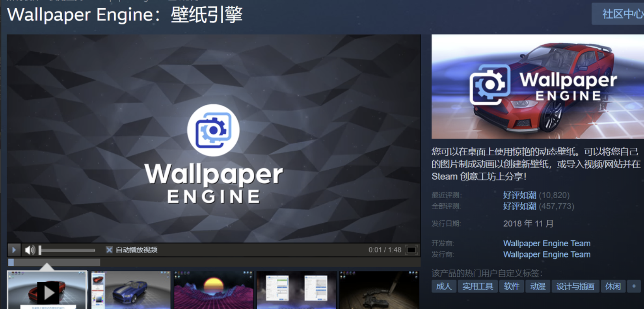The image size is (644, 309).
Task: Click the Wallpaper Engine header image
Action: pos(538,86)
